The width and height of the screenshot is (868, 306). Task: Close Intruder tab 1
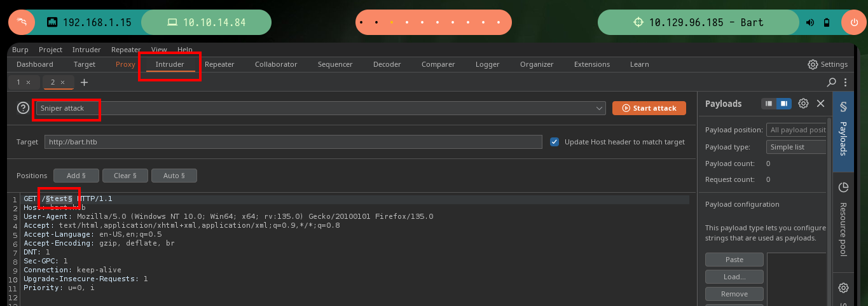pos(28,83)
